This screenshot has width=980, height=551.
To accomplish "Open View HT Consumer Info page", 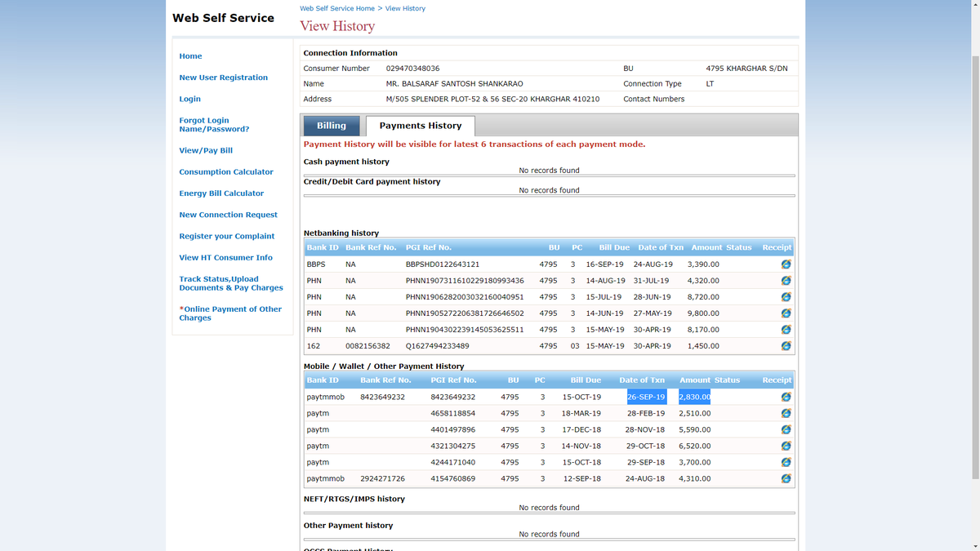I will point(226,257).
